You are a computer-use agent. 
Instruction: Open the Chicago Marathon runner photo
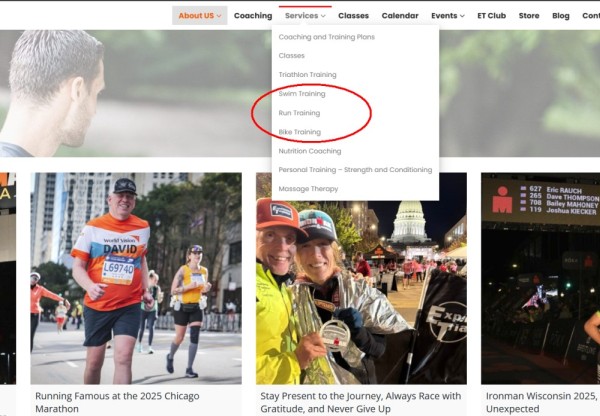tap(135, 278)
